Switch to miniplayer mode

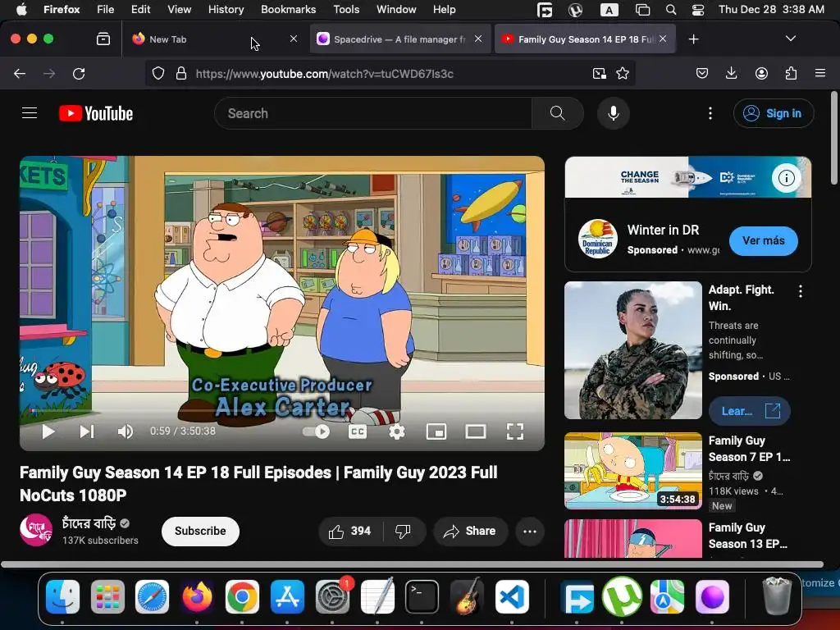click(x=436, y=431)
